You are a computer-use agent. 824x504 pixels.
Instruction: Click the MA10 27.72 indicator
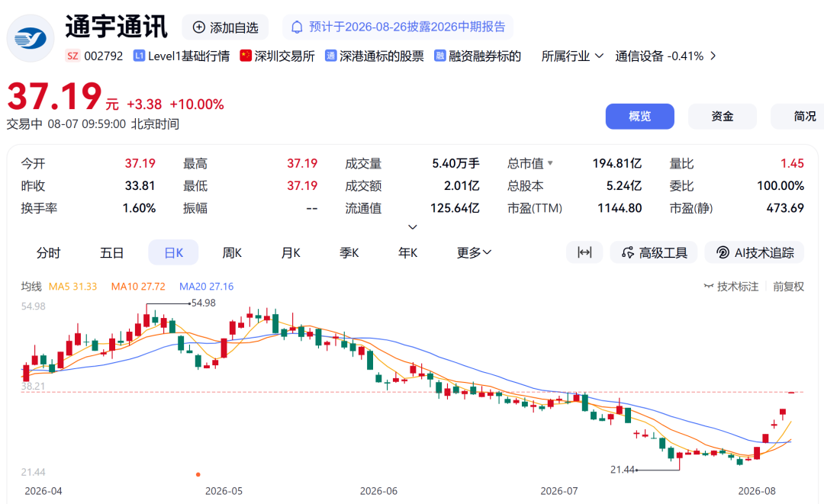[x=138, y=287]
